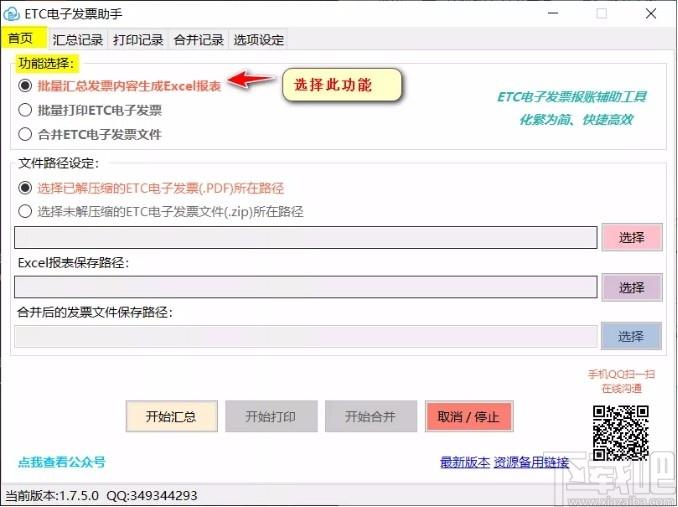678x507 pixels.
Task: Click the 合并后的发票文件保存路径 input field
Action: coord(306,336)
